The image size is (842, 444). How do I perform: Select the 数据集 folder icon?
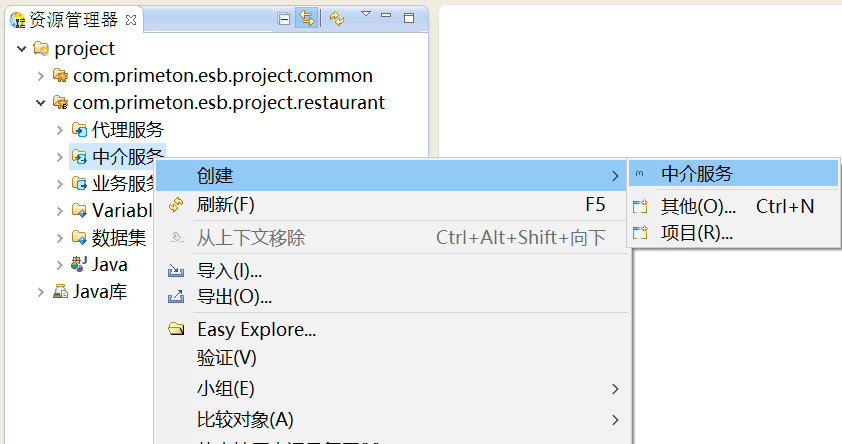click(x=79, y=238)
